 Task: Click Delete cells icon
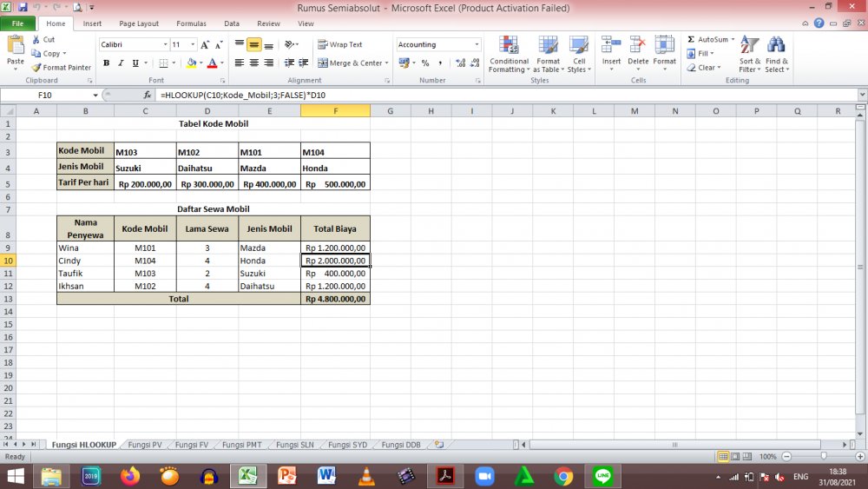[x=638, y=45]
